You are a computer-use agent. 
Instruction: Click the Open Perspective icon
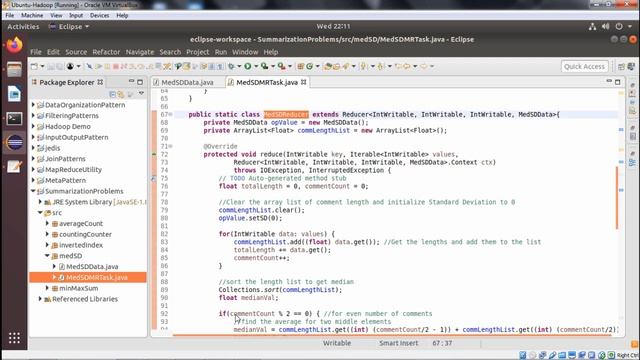pos(621,67)
